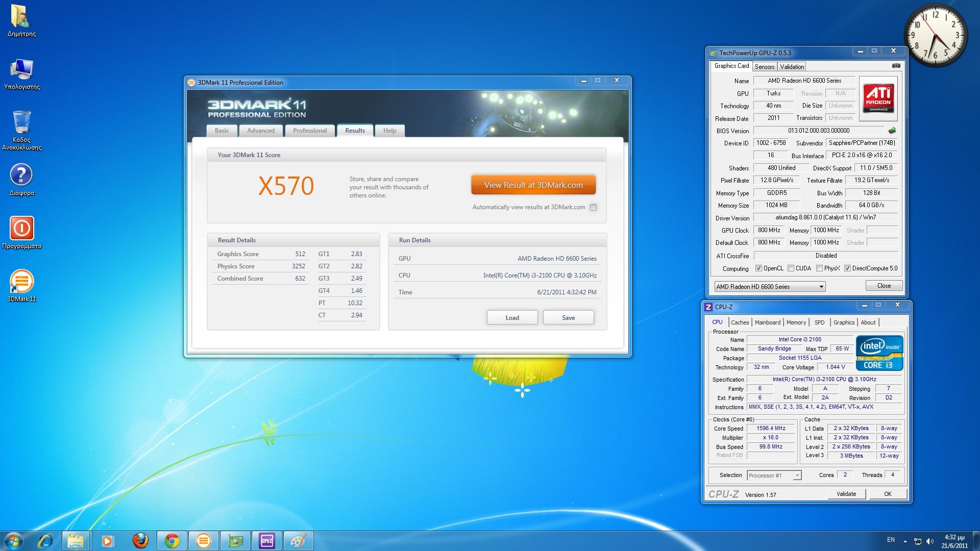The height and width of the screenshot is (551, 980).
Task: Open Windows Explorer from the taskbar
Action: point(76,541)
